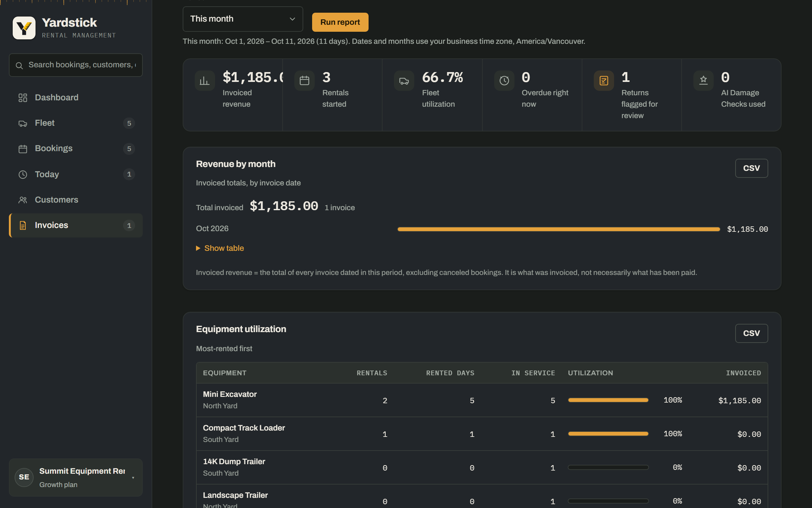The height and width of the screenshot is (508, 812).
Task: Select Invoices in the sidebar
Action: (x=76, y=225)
